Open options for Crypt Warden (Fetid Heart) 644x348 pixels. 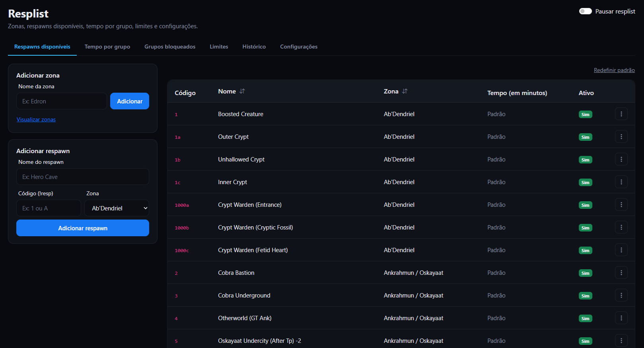pos(621,250)
